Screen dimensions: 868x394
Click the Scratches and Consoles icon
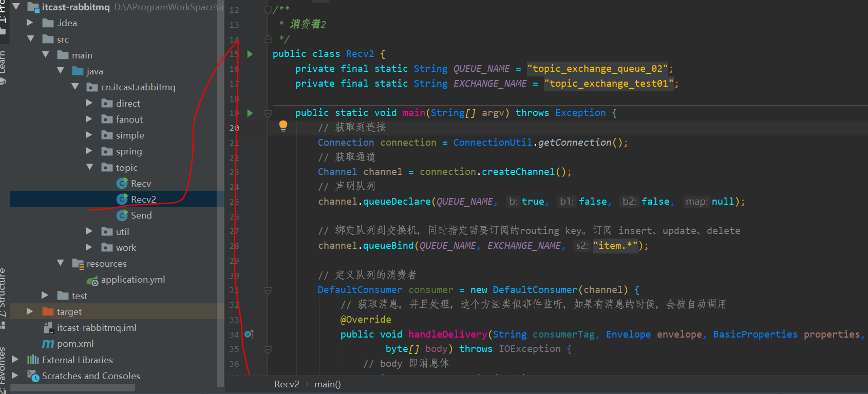pyautogui.click(x=33, y=376)
